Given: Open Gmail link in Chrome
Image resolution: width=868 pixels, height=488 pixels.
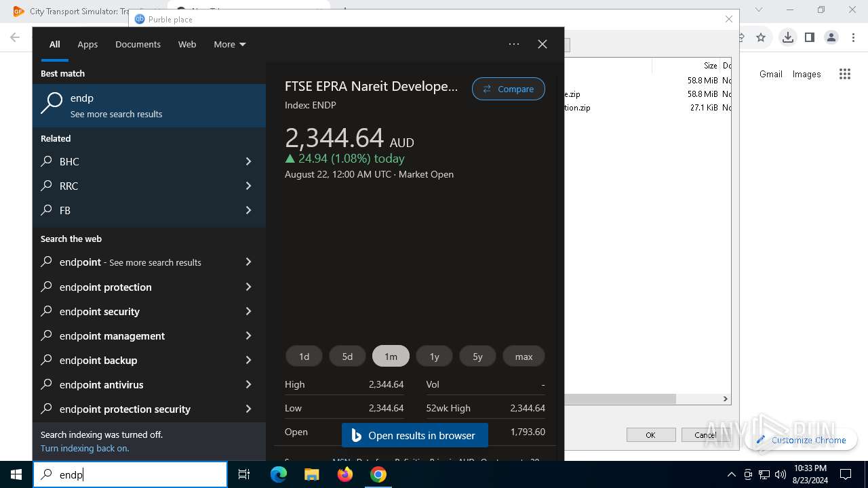Looking at the screenshot, I should pyautogui.click(x=770, y=75).
